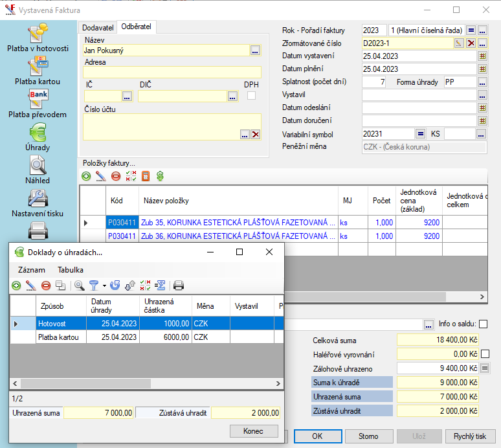Screen dimensions: 501x448
Task: Add a new invoice item with green plus
Action: pos(86,176)
